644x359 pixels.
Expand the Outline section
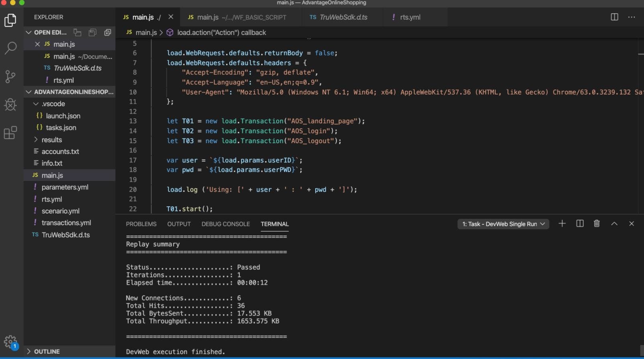(x=47, y=351)
